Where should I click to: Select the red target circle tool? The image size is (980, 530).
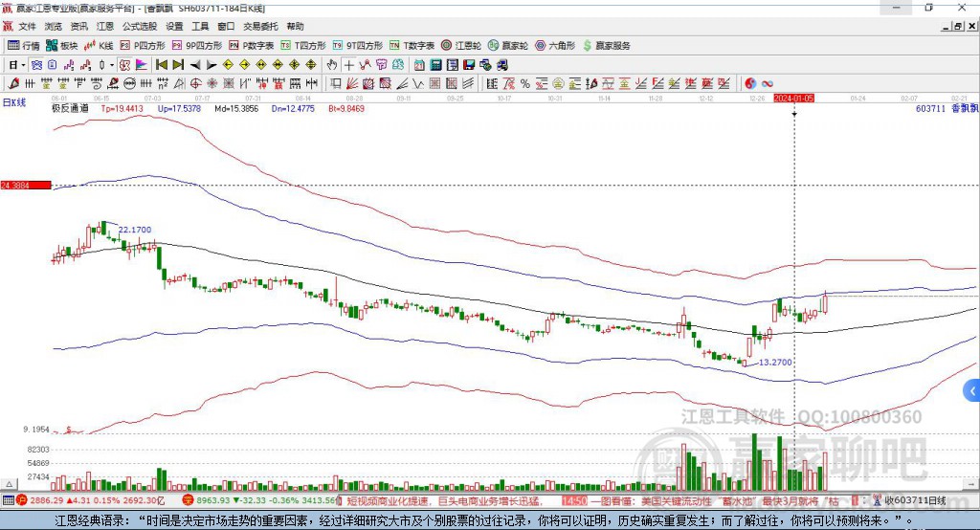(x=195, y=84)
